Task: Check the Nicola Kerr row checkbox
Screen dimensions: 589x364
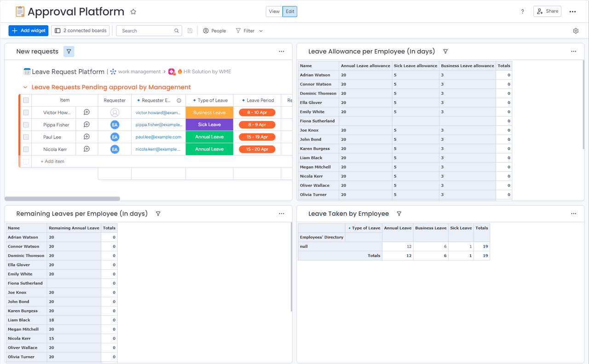Action: click(26, 149)
